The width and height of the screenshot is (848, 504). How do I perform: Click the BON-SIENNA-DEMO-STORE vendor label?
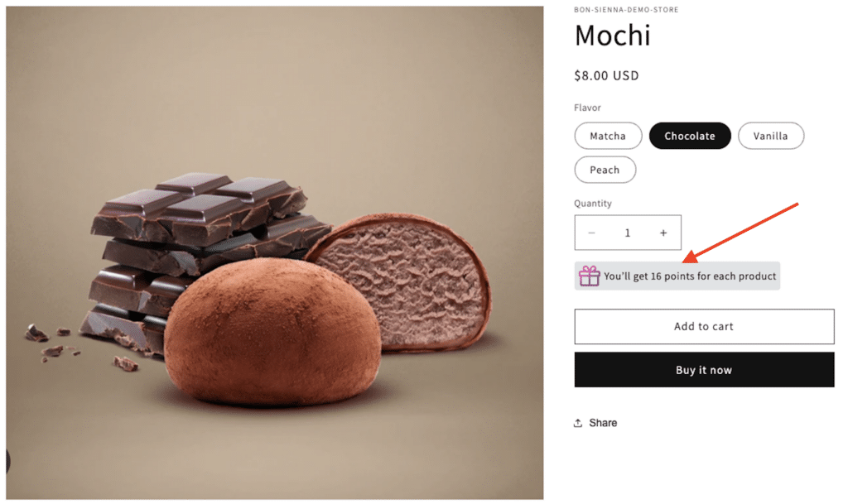pyautogui.click(x=626, y=10)
